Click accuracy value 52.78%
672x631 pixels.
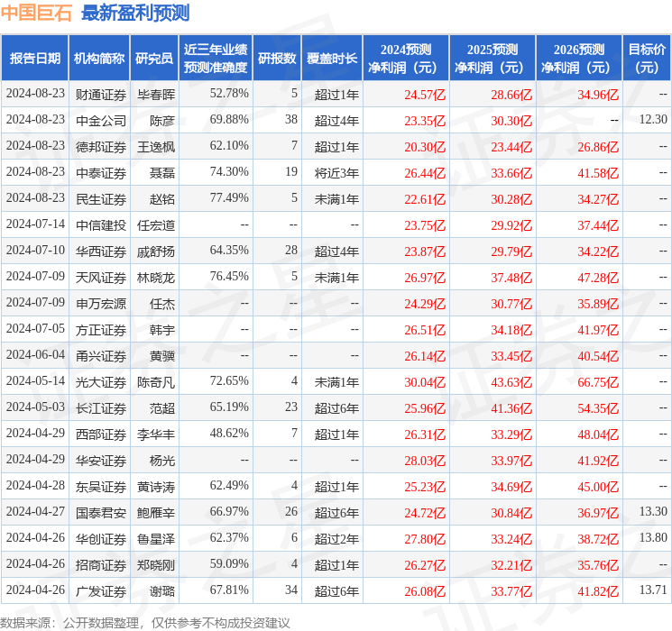[229, 94]
